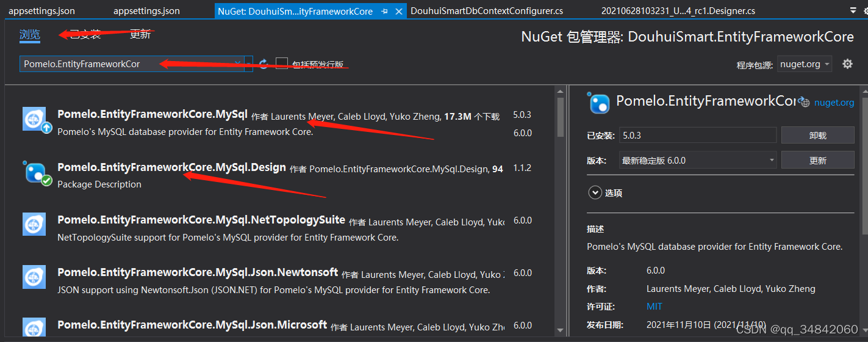
Task: Open DouhuiSmartDbContextConfigurer.cs tab
Action: (487, 11)
